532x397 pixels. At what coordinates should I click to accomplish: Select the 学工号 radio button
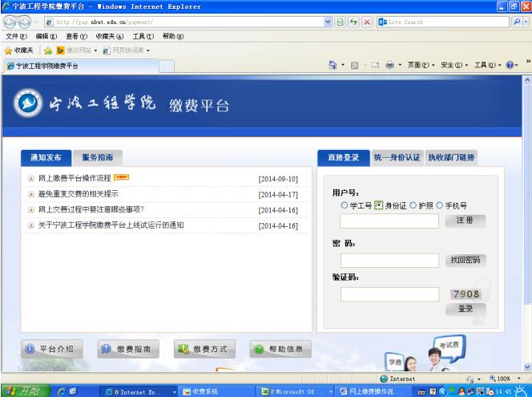coord(344,205)
